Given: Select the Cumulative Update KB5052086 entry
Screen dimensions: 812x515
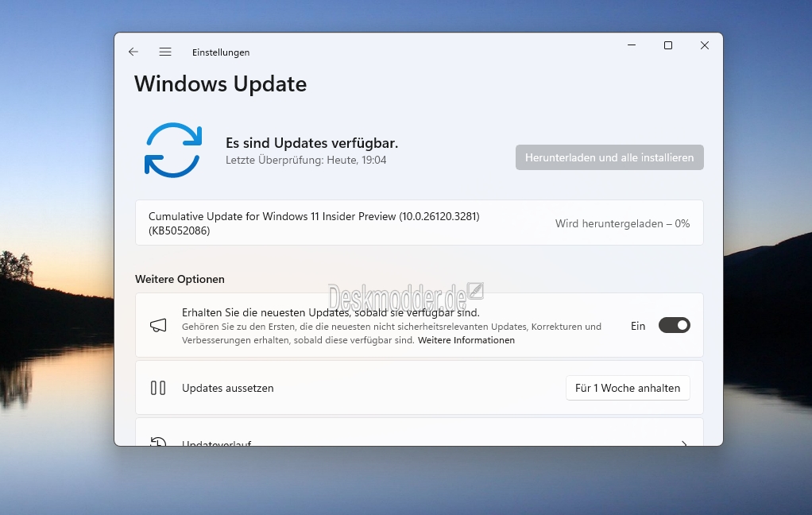Looking at the screenshot, I should point(420,223).
